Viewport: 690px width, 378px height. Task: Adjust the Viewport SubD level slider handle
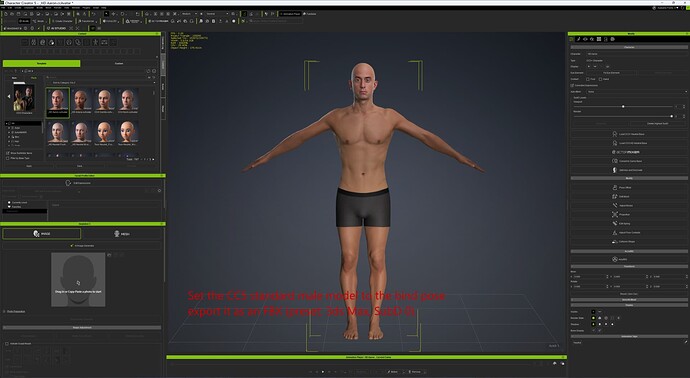point(623,106)
